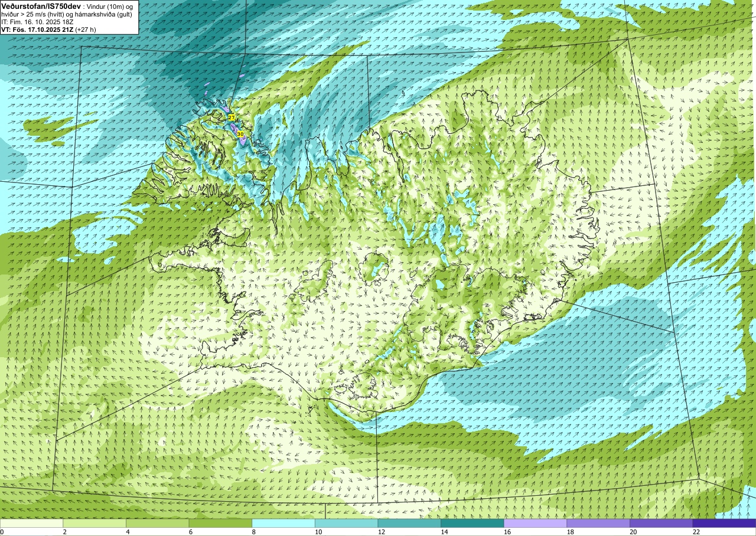
Task: Click the legend tick label "6"
Action: pos(191,532)
